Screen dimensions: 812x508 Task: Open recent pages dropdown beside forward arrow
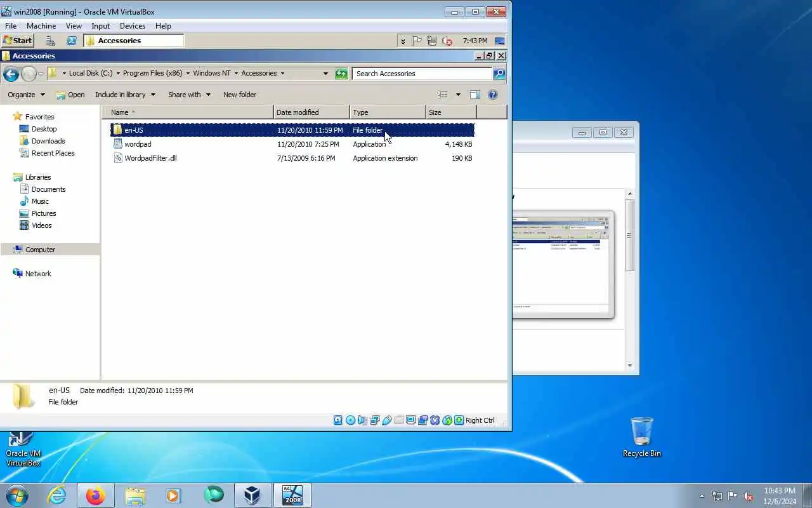pos(41,74)
